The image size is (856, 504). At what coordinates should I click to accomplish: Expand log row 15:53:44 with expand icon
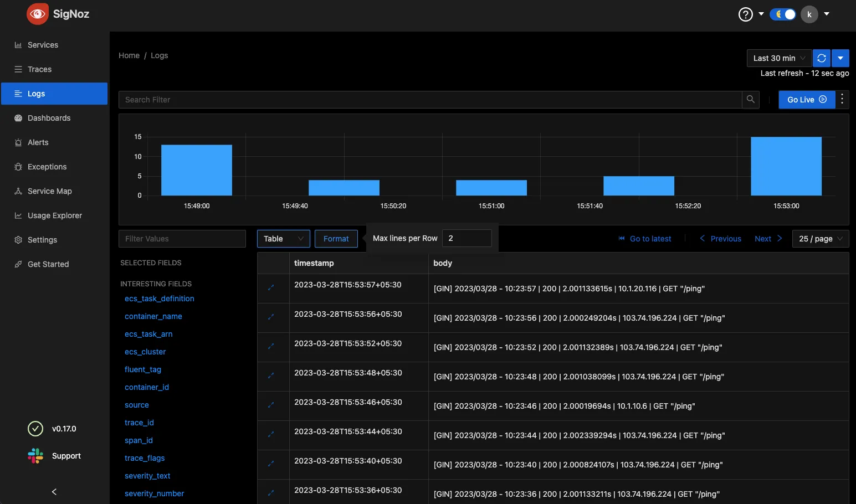[x=271, y=434]
